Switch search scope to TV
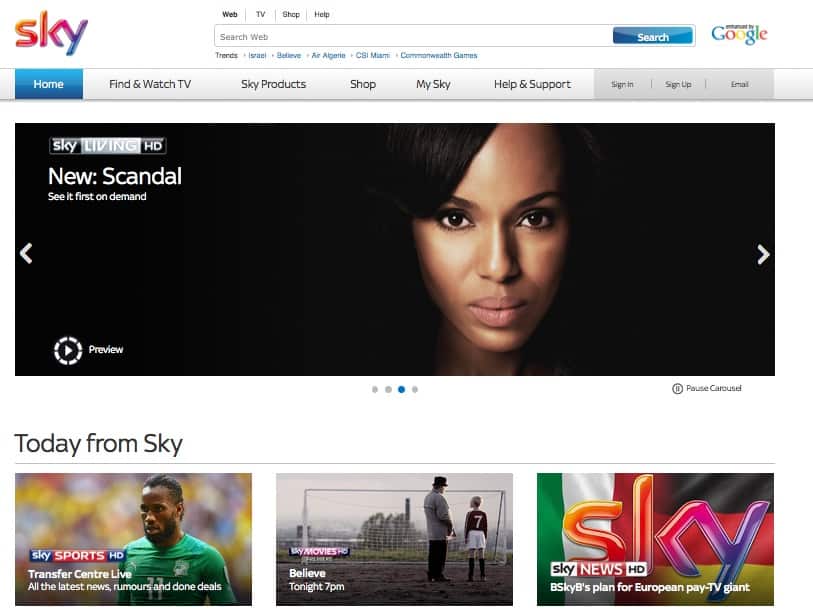The width and height of the screenshot is (813, 615). (260, 15)
